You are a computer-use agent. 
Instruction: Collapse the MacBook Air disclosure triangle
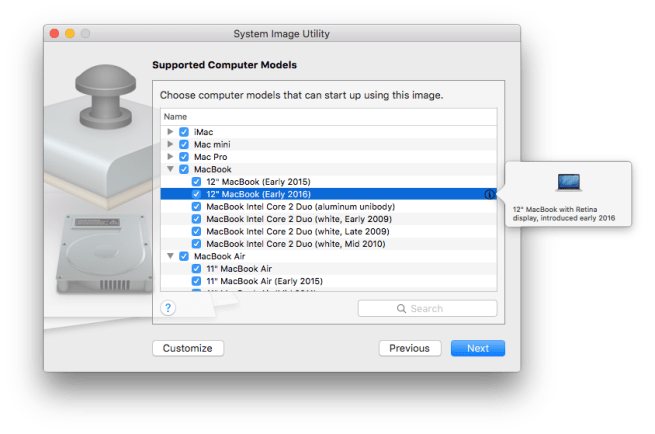tap(170, 256)
